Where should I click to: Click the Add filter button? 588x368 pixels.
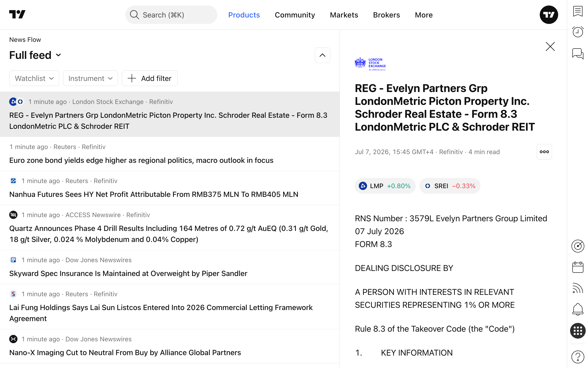click(x=150, y=78)
